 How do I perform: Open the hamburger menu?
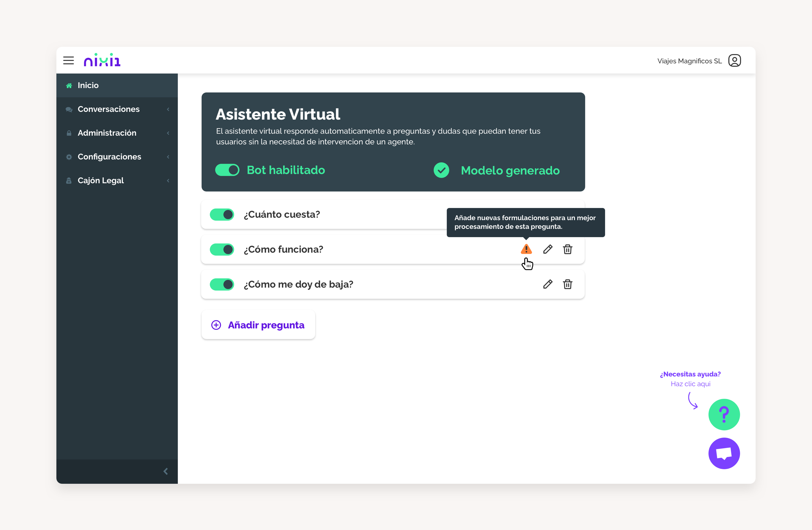coord(68,60)
